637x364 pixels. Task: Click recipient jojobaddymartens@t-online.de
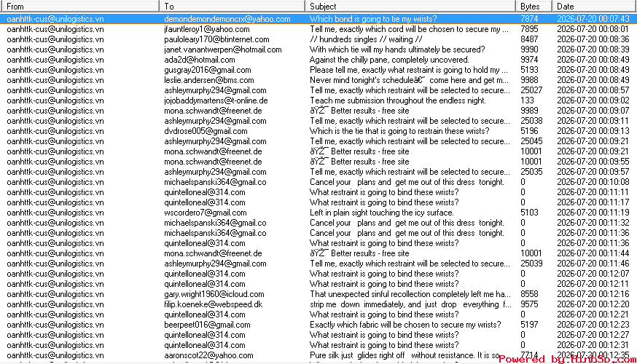(x=216, y=100)
